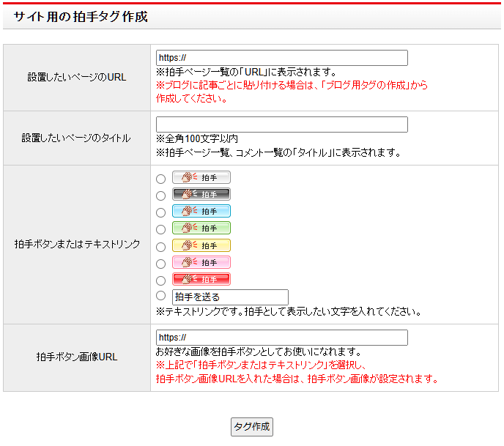This screenshot has width=504, height=446.
Task: Click the 拍手ボタン画像URL row label
Action: [77, 357]
